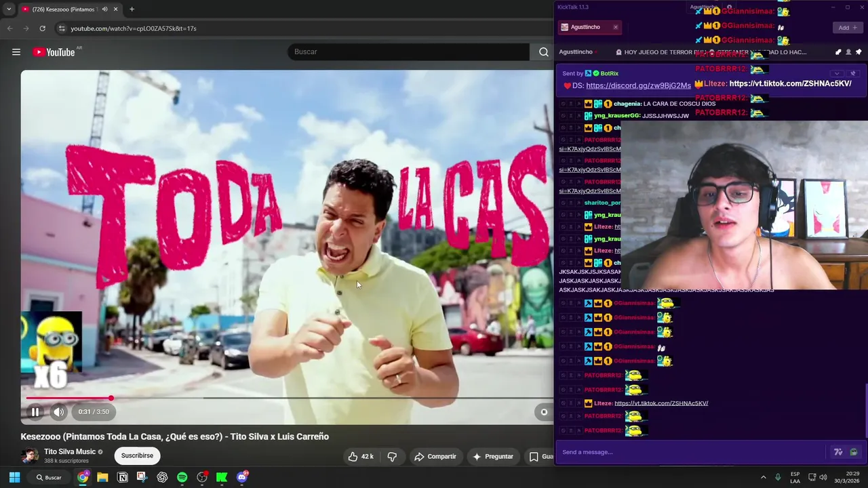Add a chatroom with Add + button
The image size is (868, 488).
click(846, 28)
